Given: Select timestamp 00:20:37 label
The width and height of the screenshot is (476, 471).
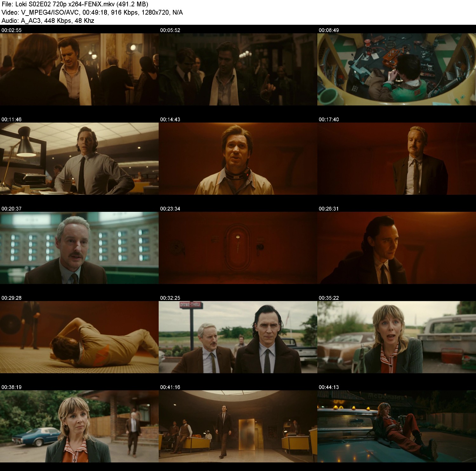Looking at the screenshot, I should point(11,209).
